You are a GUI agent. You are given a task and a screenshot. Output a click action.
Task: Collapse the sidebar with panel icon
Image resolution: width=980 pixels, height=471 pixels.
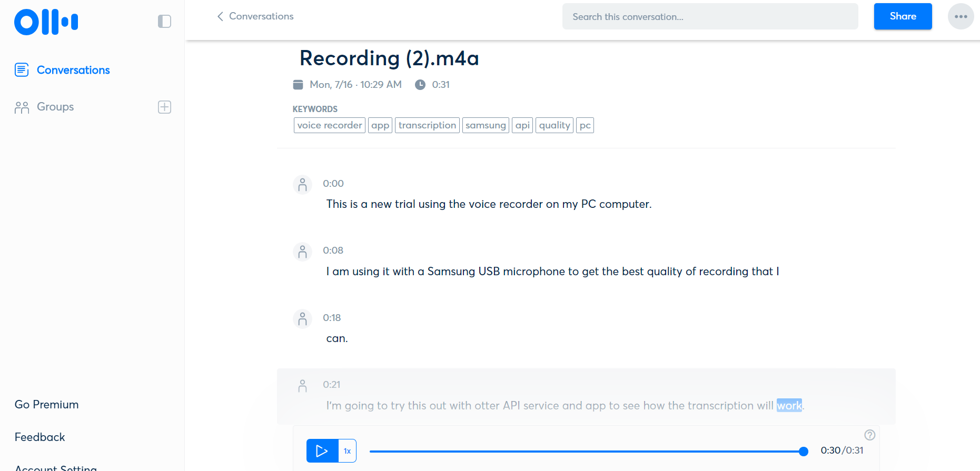[164, 22]
